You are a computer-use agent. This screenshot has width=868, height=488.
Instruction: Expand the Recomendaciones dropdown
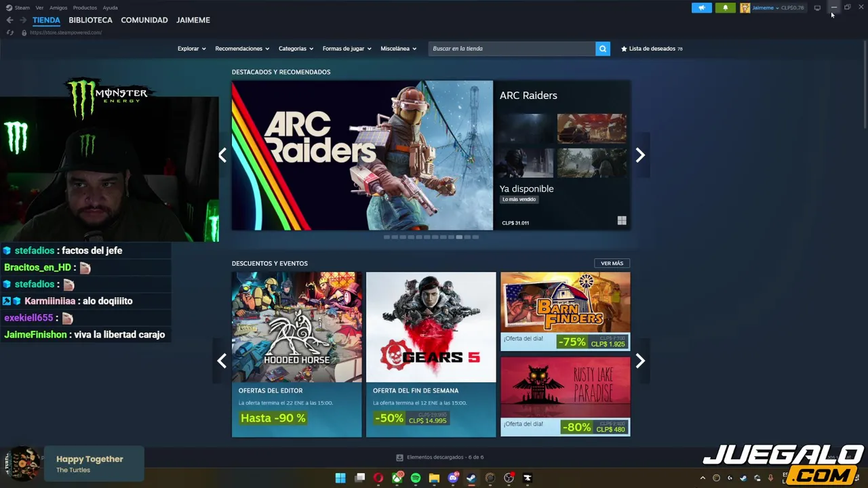click(242, 49)
